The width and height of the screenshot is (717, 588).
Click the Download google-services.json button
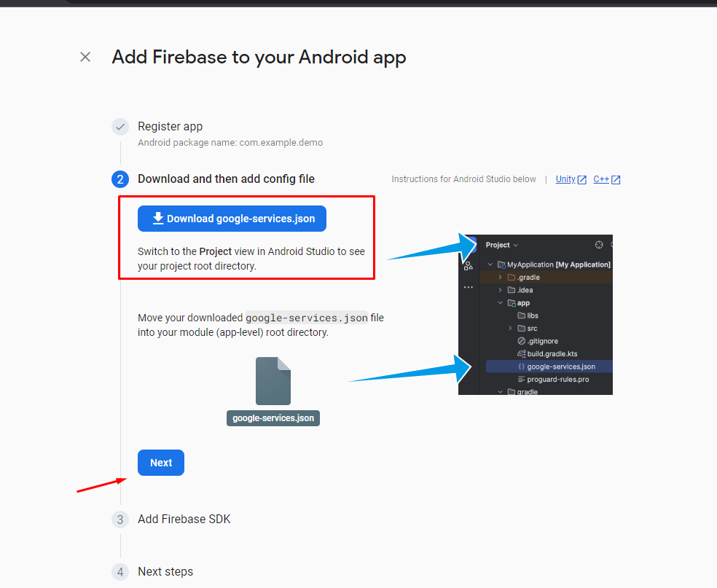coord(232,219)
